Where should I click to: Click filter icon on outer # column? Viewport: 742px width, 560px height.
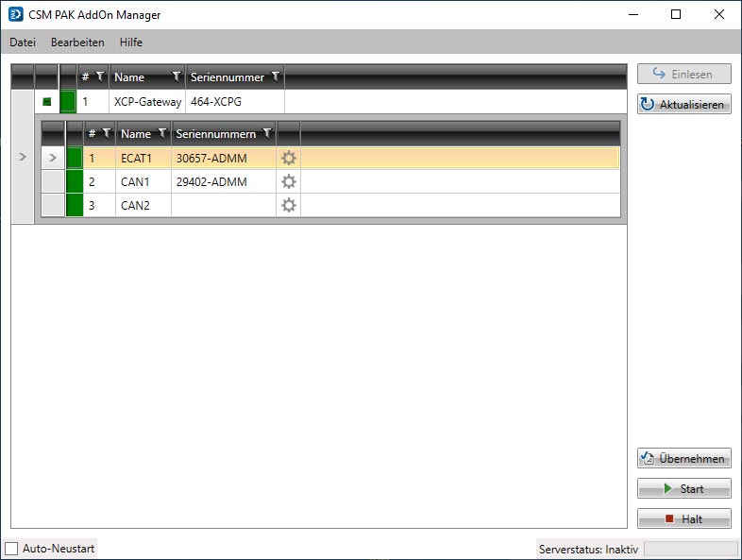[100, 76]
